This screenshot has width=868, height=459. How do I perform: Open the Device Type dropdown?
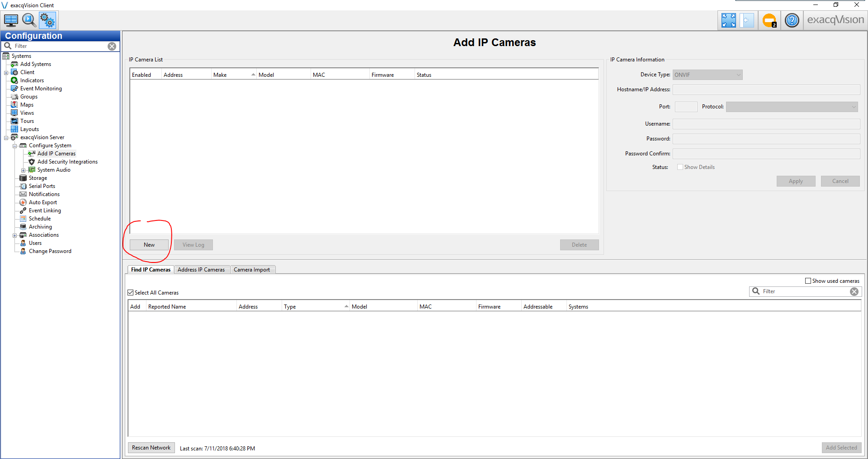coord(708,75)
